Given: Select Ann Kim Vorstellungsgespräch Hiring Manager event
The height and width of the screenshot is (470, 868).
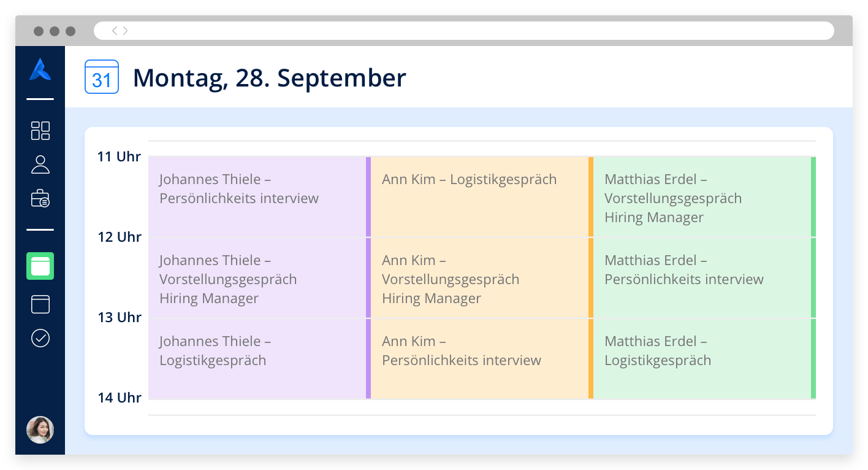Looking at the screenshot, I should tap(482, 278).
